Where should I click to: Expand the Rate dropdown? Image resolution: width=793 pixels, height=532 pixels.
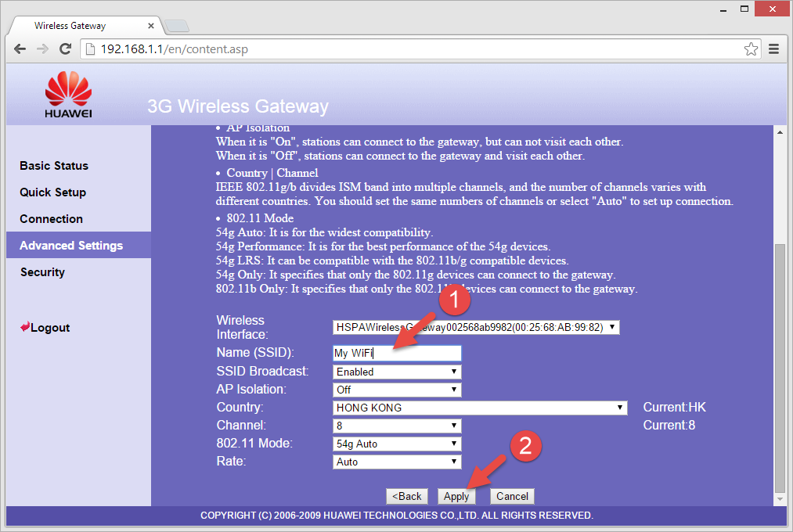pyautogui.click(x=397, y=462)
